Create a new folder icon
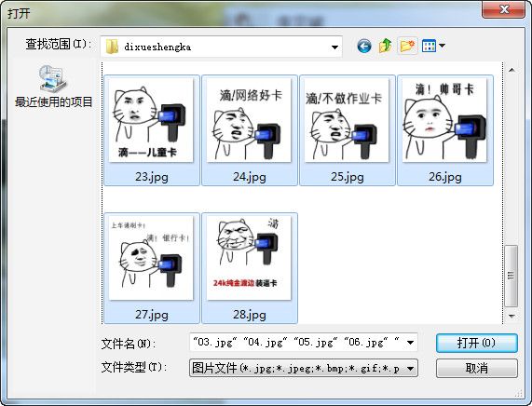This screenshot has height=406, width=532. pos(407,46)
